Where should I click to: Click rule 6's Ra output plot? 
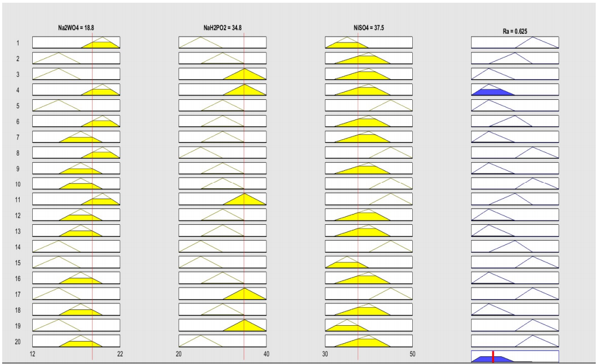[515, 121]
